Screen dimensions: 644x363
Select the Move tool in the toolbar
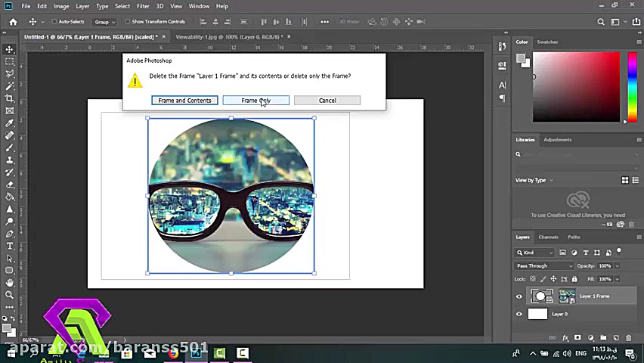click(x=10, y=49)
